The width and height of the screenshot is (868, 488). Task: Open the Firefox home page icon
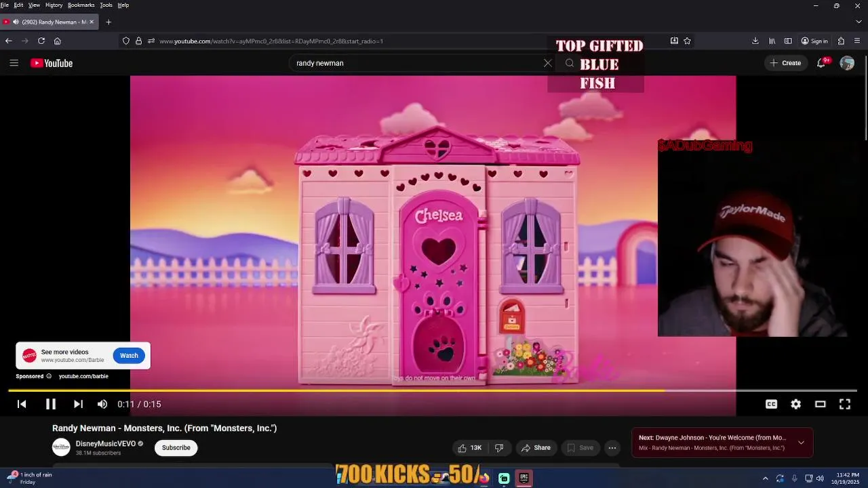tap(58, 41)
